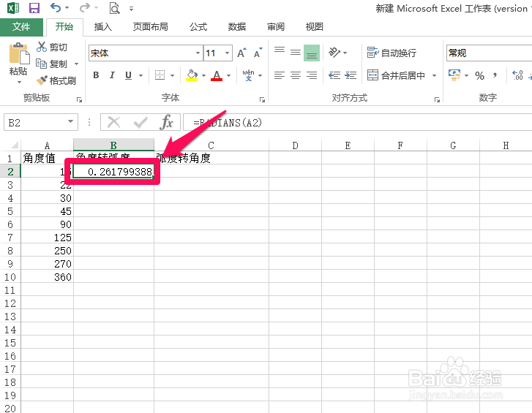Toggle left text alignment

(280, 75)
